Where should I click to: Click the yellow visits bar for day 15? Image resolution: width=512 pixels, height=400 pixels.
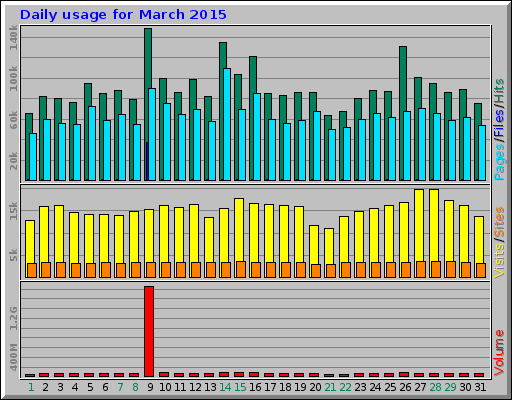[x=239, y=230]
